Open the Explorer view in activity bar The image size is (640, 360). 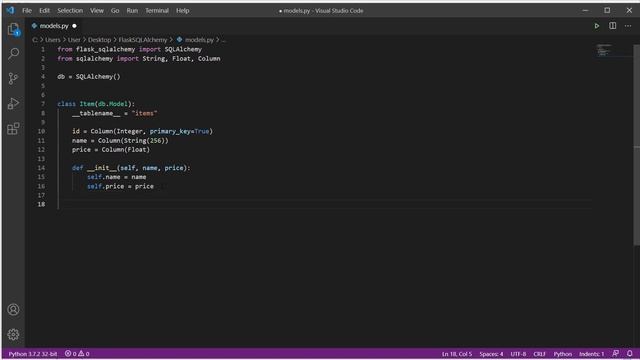click(13, 29)
